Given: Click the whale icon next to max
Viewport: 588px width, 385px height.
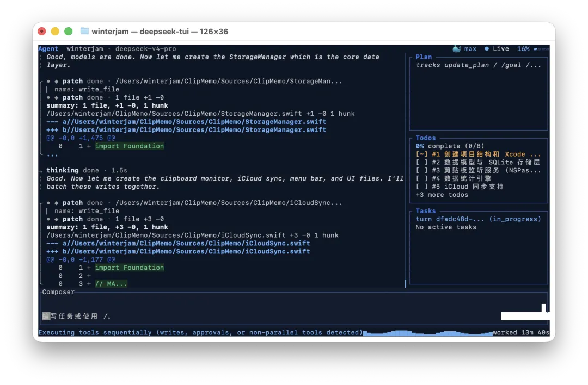Looking at the screenshot, I should pyautogui.click(x=456, y=49).
